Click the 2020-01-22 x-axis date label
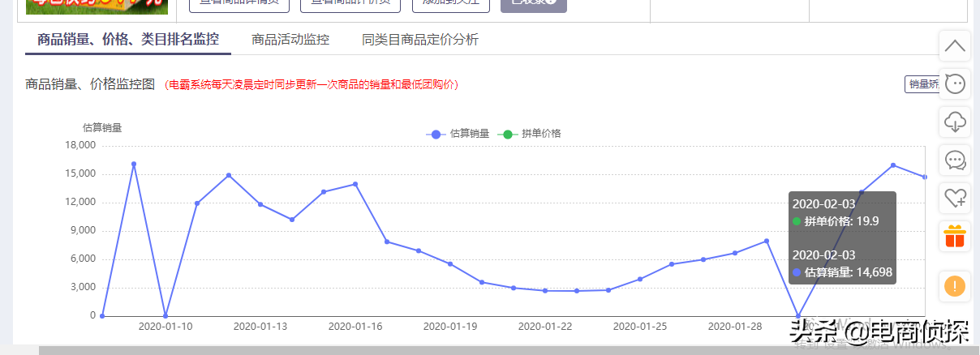This screenshot has height=355, width=980. [545, 327]
